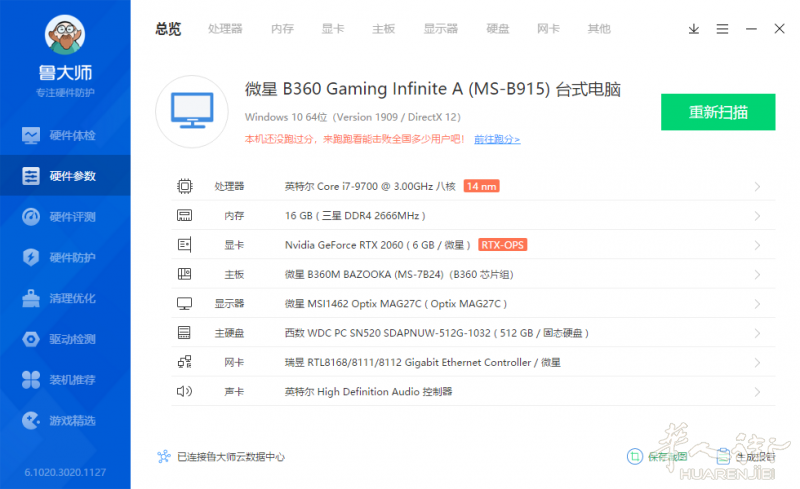Expand the 声卡 row chevron
The image size is (800, 489).
coord(757,392)
